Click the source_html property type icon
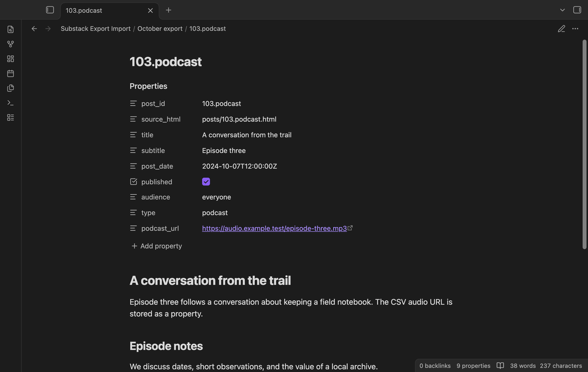This screenshot has height=372, width=588. [x=133, y=119]
